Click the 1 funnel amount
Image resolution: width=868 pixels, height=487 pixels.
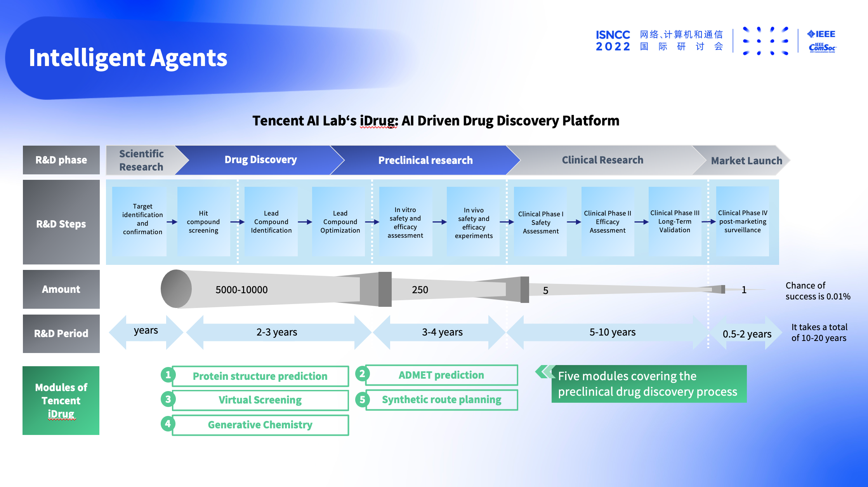[744, 290]
